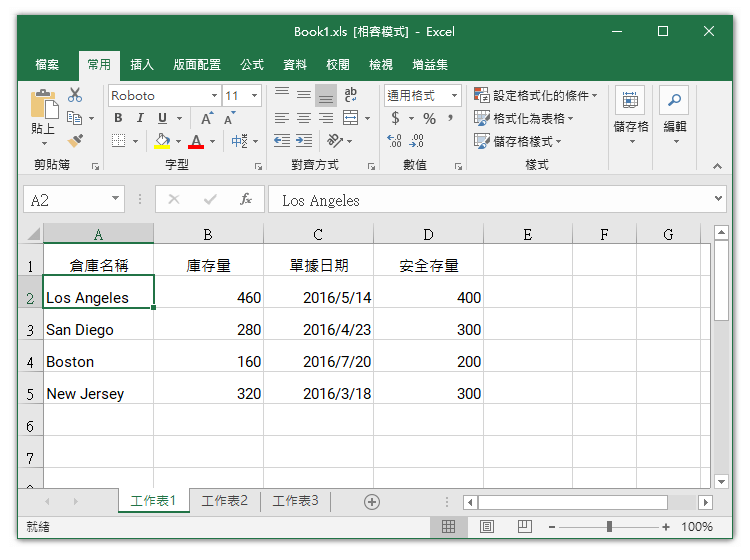Open the 檔案 File tab
Viewport: 750px width, 560px height.
(47, 65)
